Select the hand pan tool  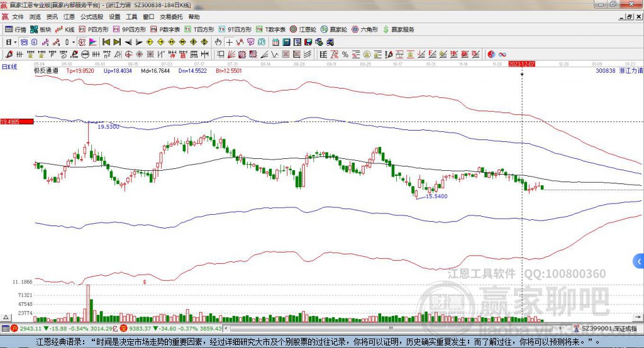click(x=218, y=42)
